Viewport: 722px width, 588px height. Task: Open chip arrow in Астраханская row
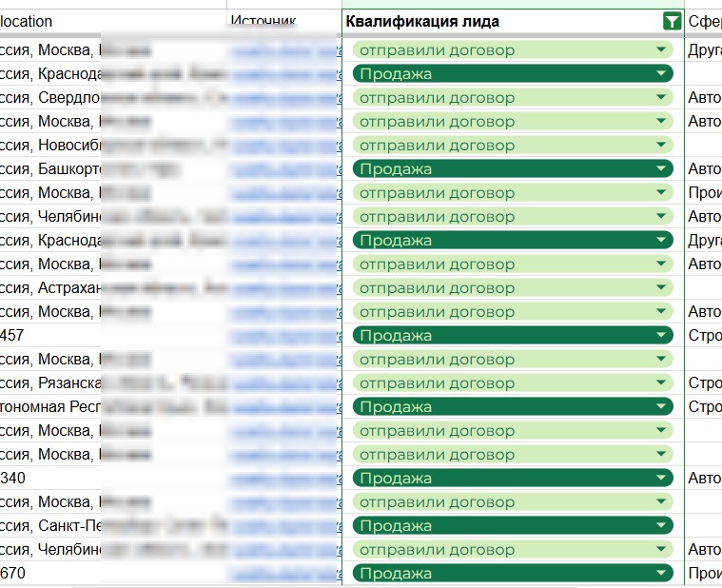(x=661, y=288)
